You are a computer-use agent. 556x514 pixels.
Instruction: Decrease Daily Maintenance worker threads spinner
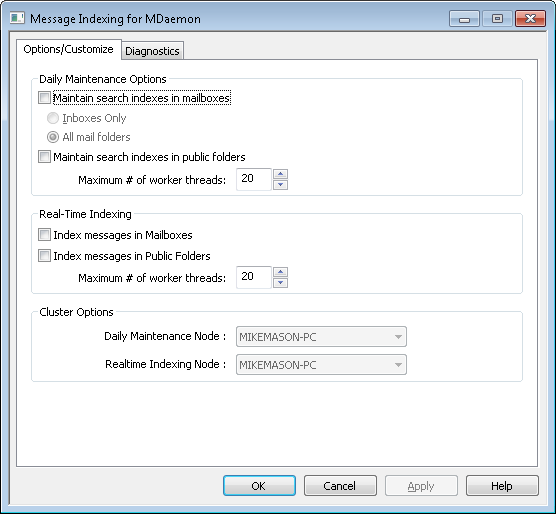pyautogui.click(x=280, y=185)
